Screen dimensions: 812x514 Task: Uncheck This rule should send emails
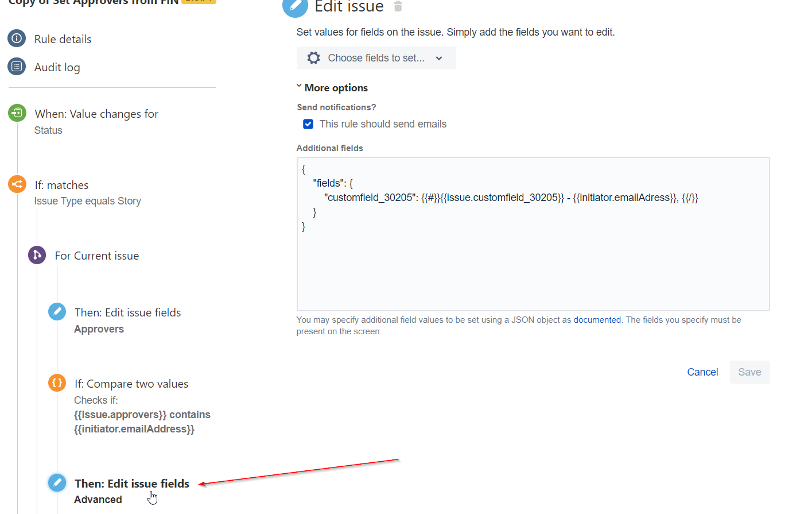coord(308,124)
